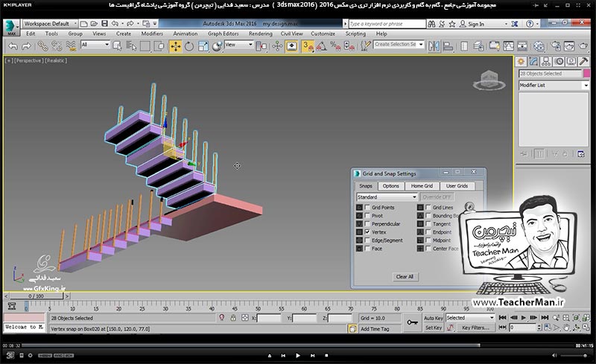Viewport: 596px width, 364px height.
Task: Enable Grid Lines snap checkbox
Action: pyautogui.click(x=428, y=207)
